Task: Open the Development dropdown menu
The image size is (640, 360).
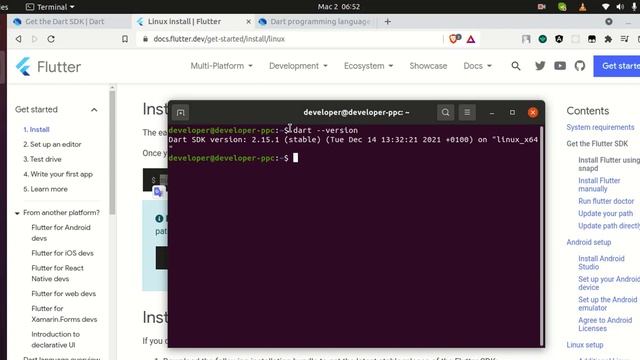Action: coord(298,66)
